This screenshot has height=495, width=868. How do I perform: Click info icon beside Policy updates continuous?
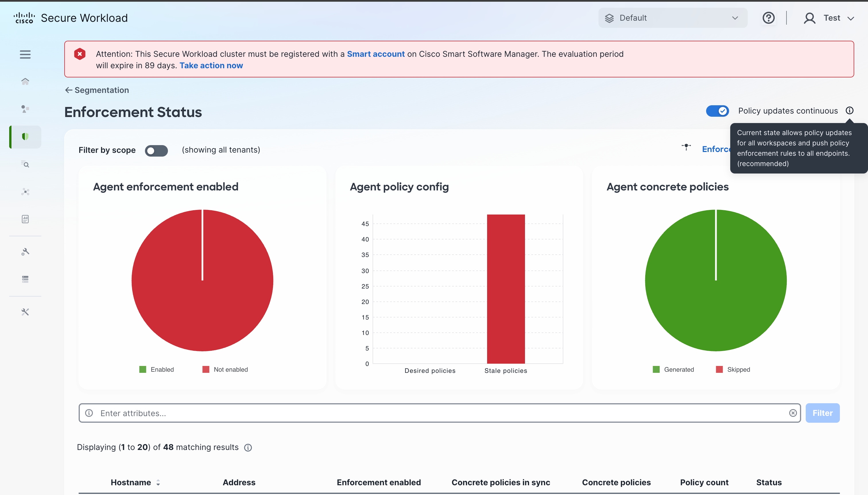(x=849, y=110)
